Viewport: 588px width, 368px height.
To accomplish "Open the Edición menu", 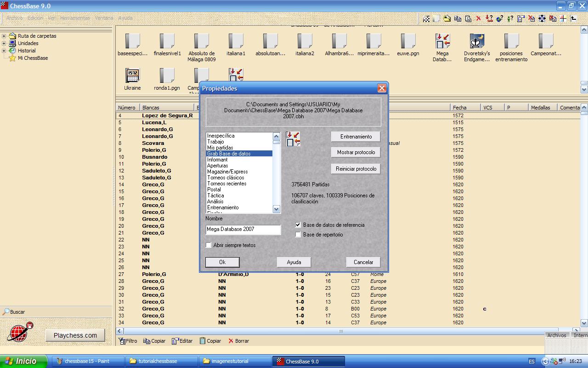I will [35, 18].
